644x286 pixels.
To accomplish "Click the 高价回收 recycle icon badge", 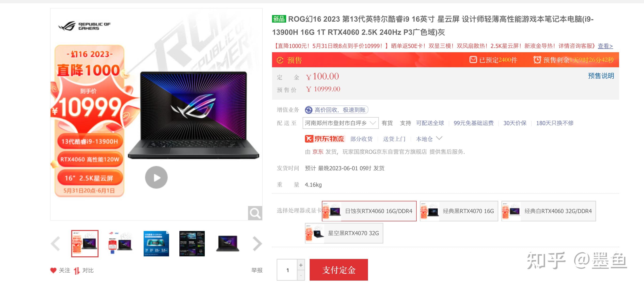I will [x=308, y=110].
